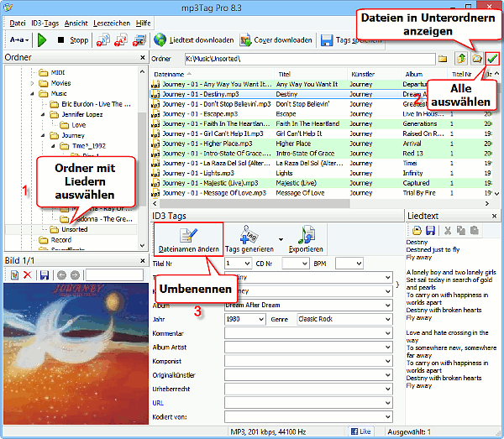Click the previous picture arrow icon

[61, 275]
